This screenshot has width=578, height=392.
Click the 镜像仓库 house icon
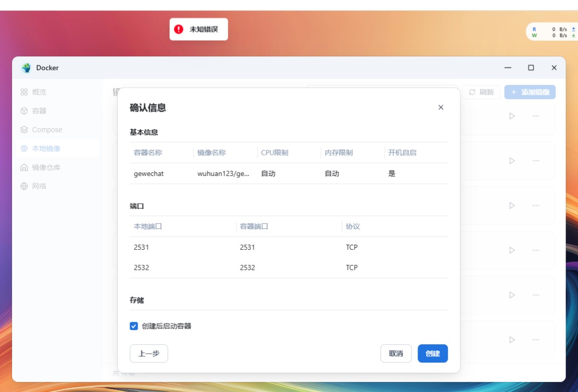24,167
